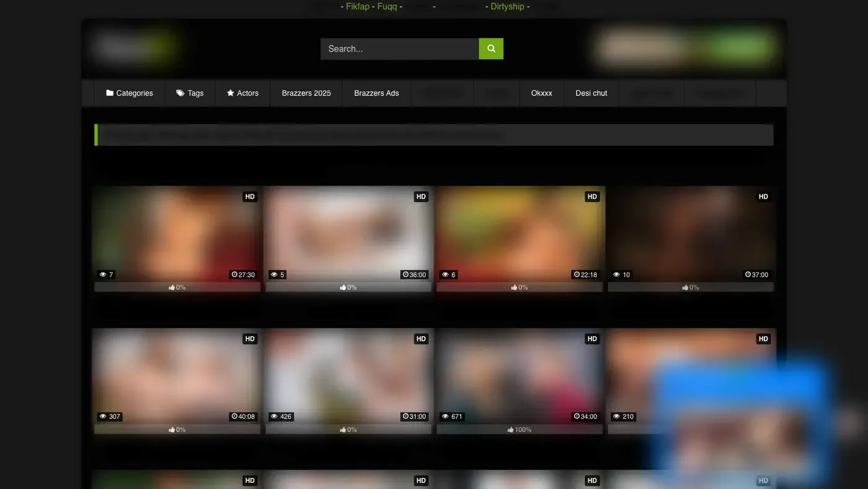Click the eye views icon showing 6
868x489 pixels.
(445, 275)
